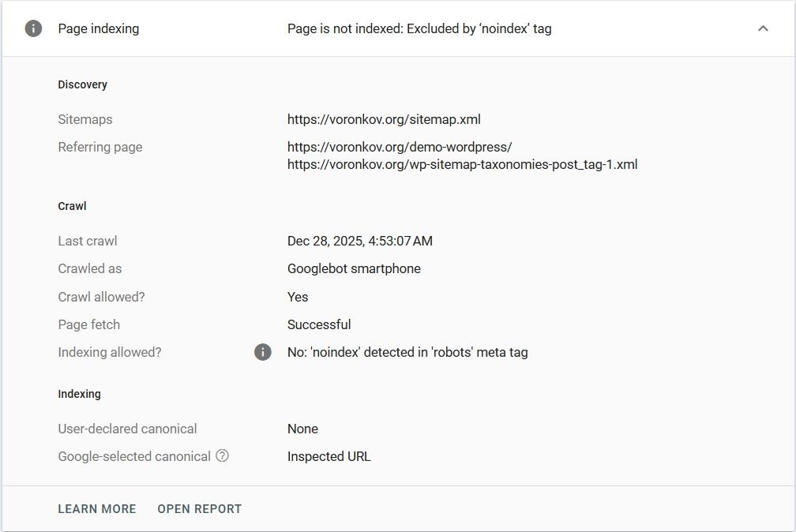This screenshot has height=532, width=796.
Task: Select the Last crawl timestamp value
Action: (360, 241)
